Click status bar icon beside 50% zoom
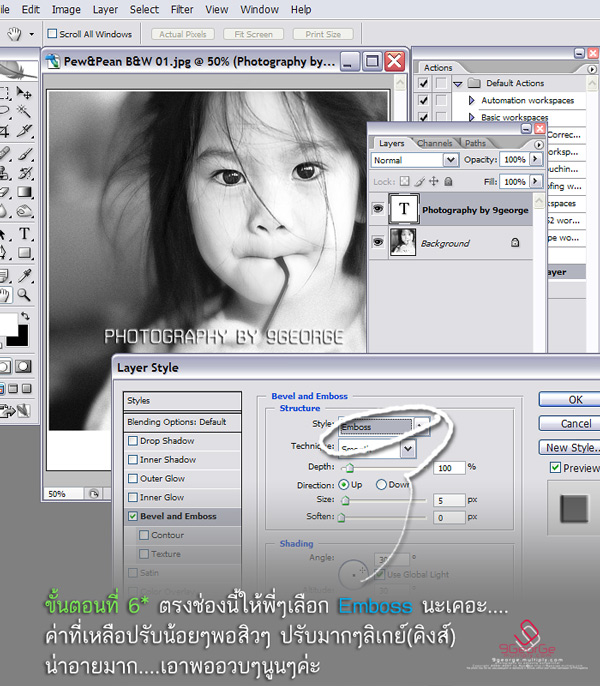600x686 pixels. 94,494
